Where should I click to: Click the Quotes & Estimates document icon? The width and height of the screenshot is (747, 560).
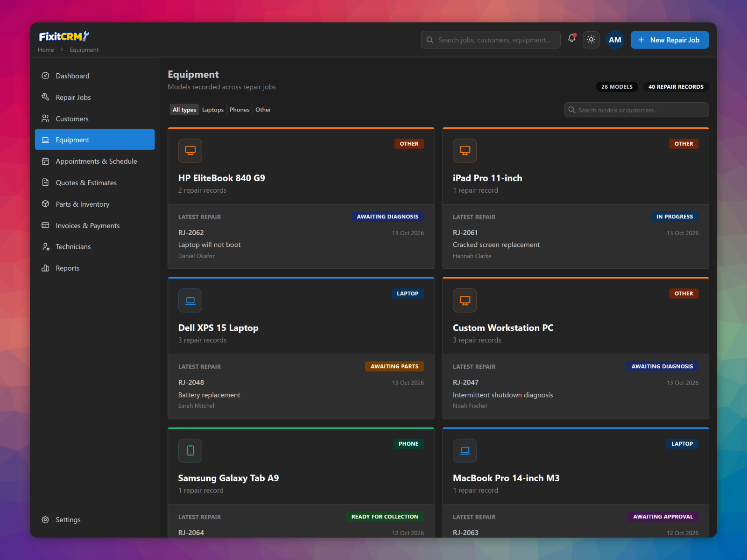[45, 182]
